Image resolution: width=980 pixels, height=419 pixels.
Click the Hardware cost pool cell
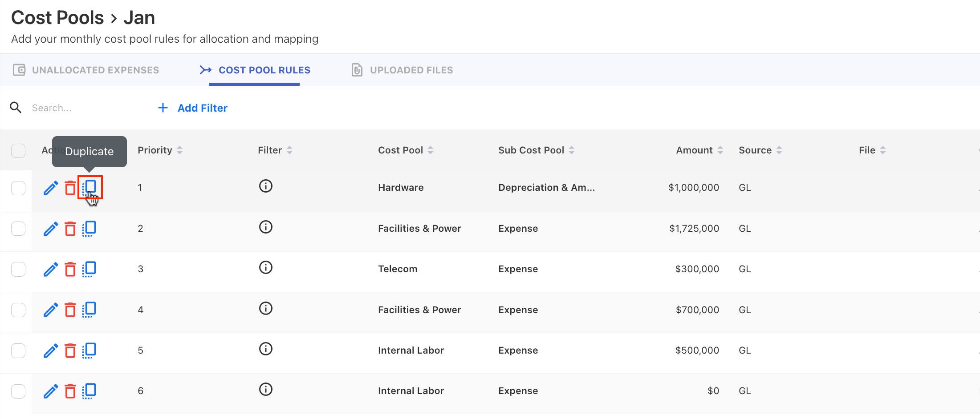click(401, 188)
